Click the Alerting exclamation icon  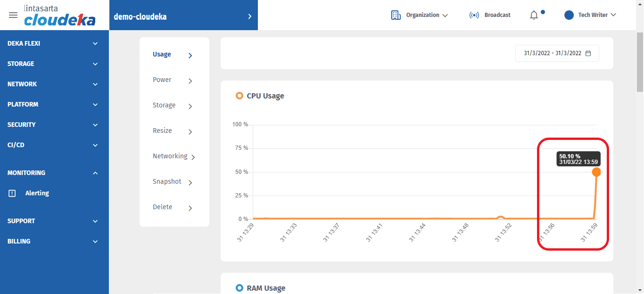(12, 193)
